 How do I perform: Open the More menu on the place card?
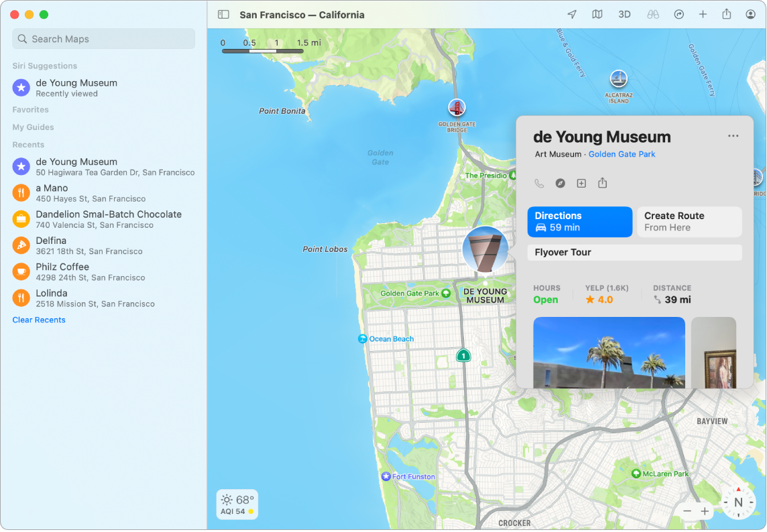[x=731, y=136]
